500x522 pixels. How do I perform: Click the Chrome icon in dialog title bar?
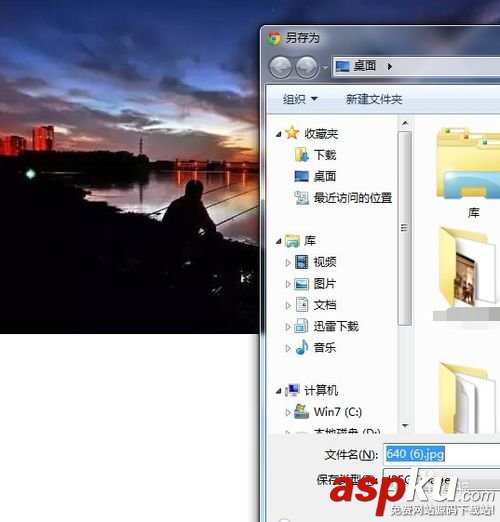pos(274,39)
